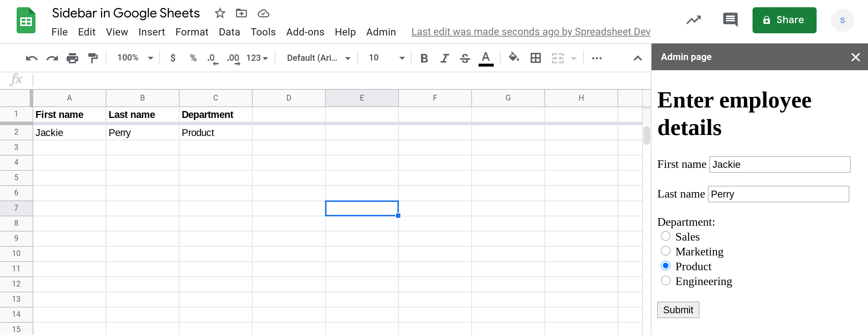Open the Insert menu
The width and height of the screenshot is (868, 335).
click(152, 32)
